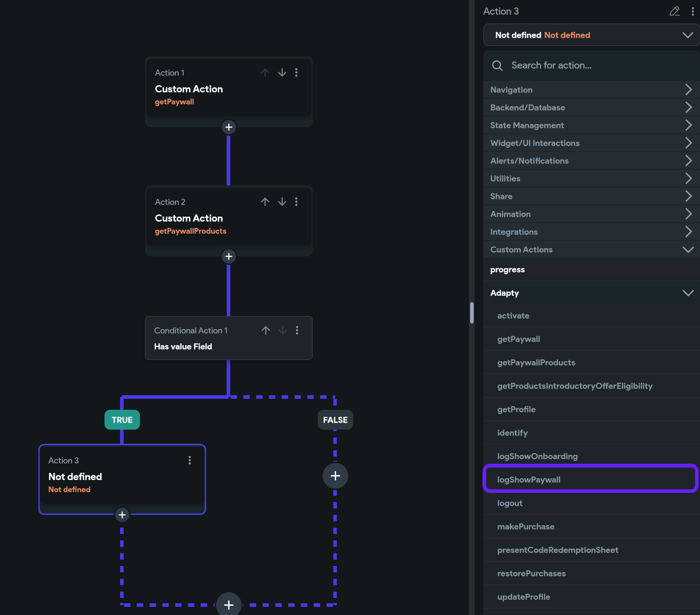Image resolution: width=700 pixels, height=615 pixels.
Task: Open the edit pencil for Action 3
Action: pos(674,12)
